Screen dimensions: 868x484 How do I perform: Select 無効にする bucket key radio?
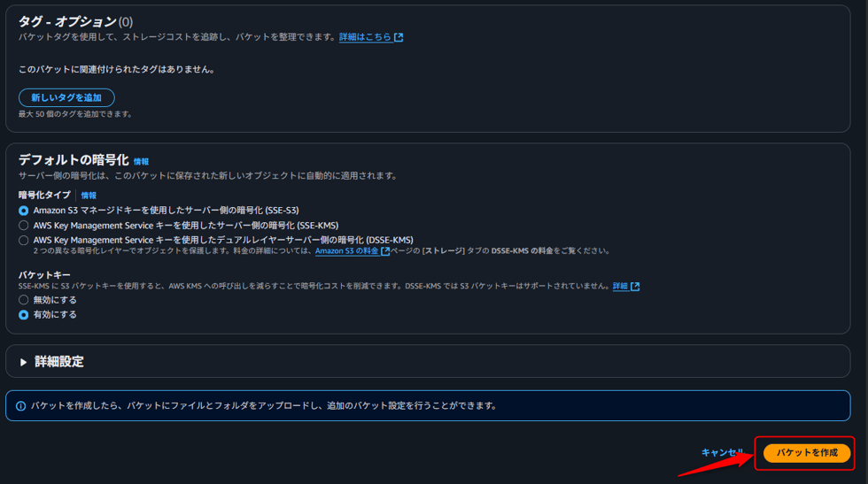[x=23, y=300]
